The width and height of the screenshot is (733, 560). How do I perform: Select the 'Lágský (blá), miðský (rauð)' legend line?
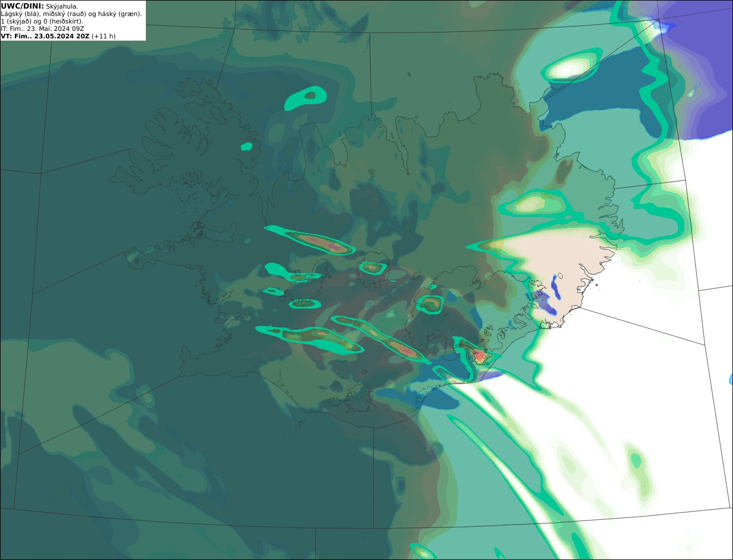(x=72, y=14)
